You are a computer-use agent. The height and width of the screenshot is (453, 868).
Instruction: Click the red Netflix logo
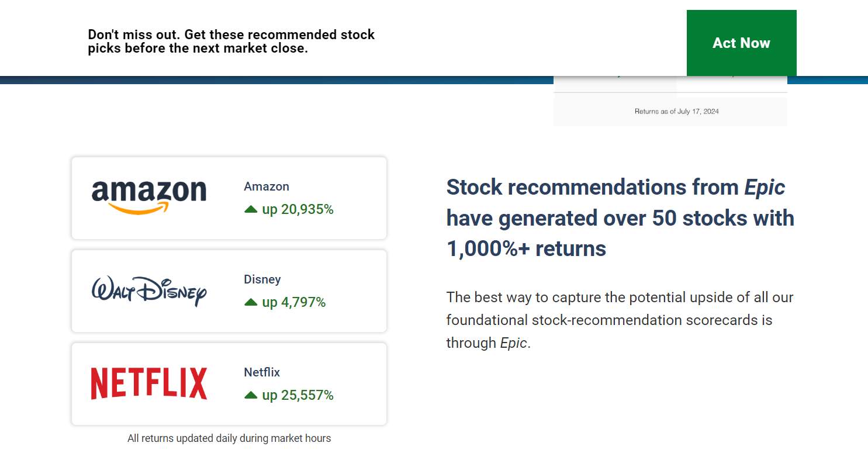point(149,383)
